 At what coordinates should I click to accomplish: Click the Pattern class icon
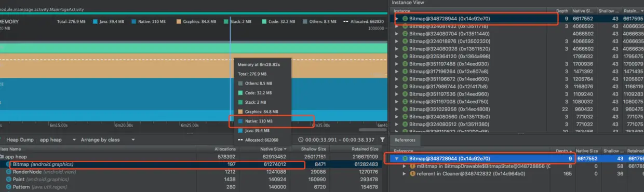(8, 186)
